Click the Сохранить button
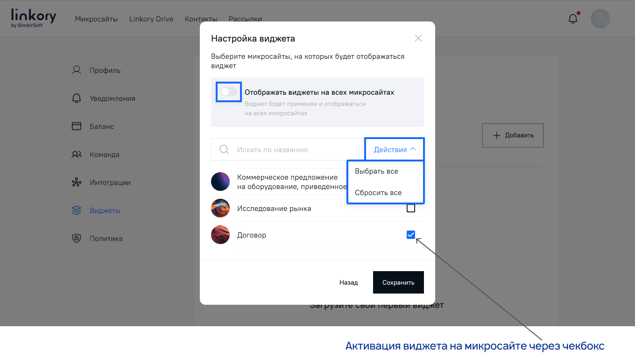The width and height of the screenshot is (635, 364). click(x=398, y=282)
